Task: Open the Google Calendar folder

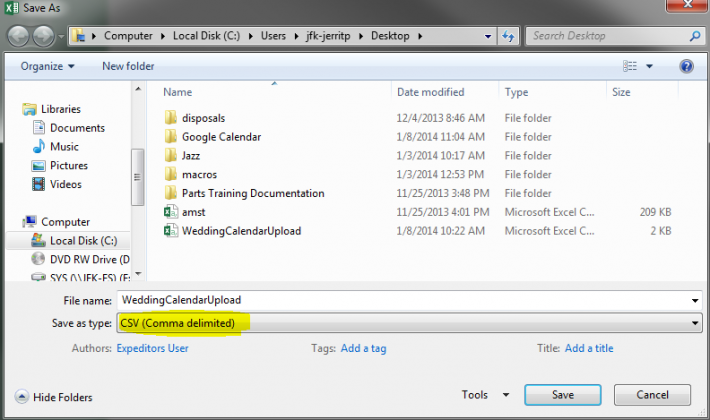Action: tap(221, 137)
